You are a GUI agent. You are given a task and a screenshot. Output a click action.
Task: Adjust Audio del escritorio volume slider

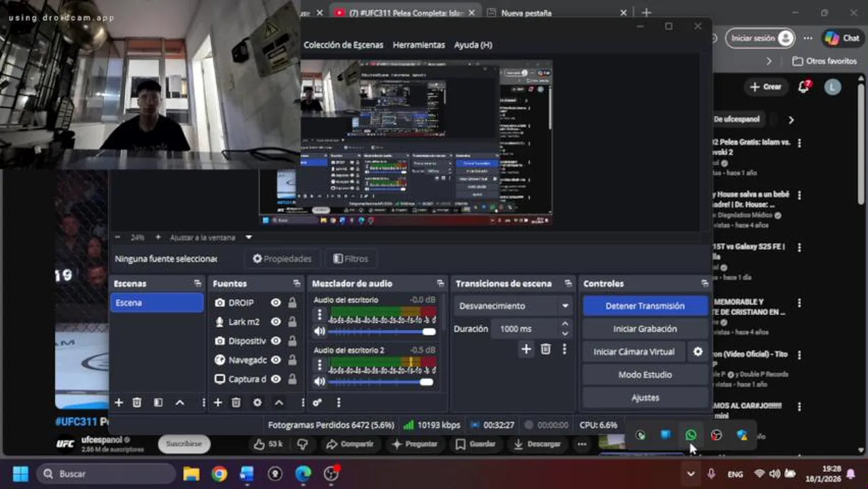point(382,331)
